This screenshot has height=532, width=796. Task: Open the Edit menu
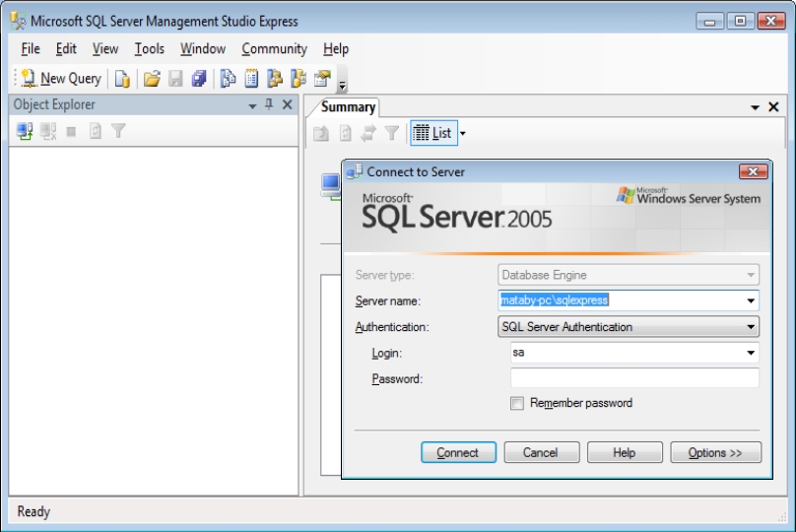coord(66,48)
